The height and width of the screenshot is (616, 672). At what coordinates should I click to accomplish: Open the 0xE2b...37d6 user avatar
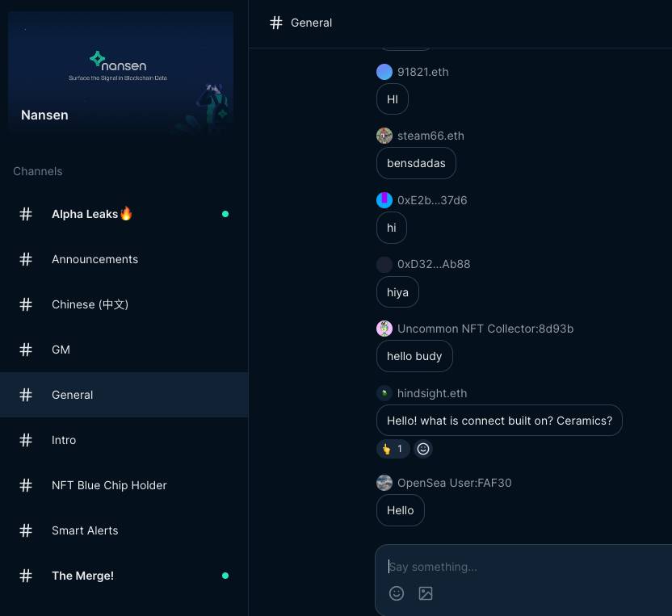(x=384, y=200)
